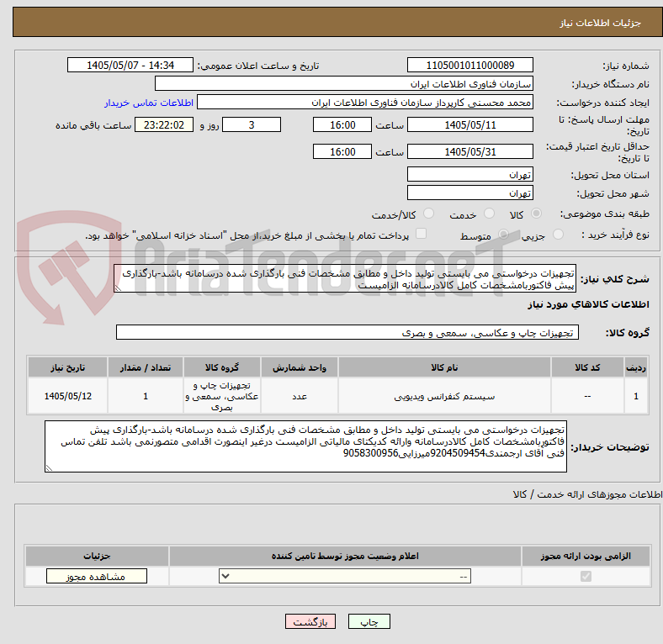Click the جزئیات اطلاعات نیاز page title
This screenshot has width=663, height=644.
click(x=601, y=23)
